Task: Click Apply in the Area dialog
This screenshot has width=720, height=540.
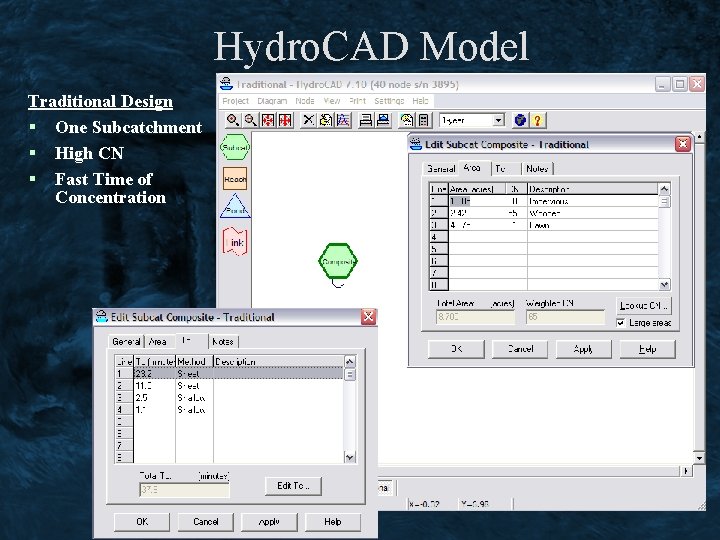Action: (584, 349)
